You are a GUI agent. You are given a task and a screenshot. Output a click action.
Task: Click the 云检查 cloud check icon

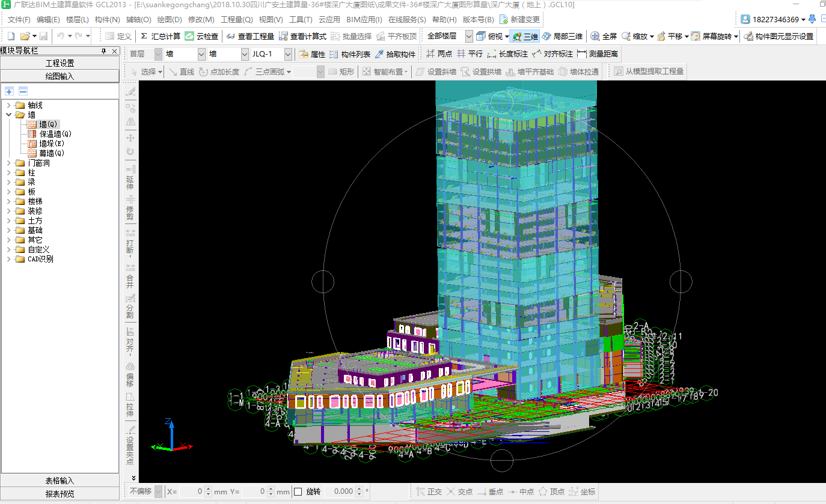(x=189, y=36)
